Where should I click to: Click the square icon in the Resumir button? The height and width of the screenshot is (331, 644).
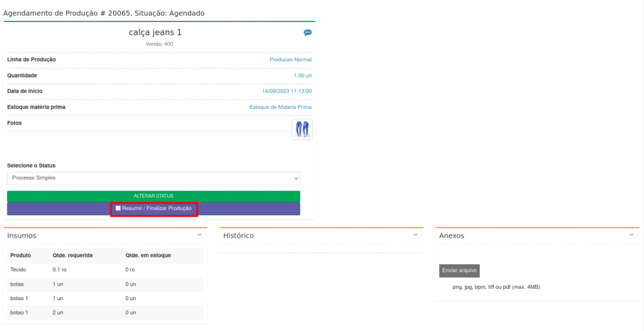(x=118, y=208)
